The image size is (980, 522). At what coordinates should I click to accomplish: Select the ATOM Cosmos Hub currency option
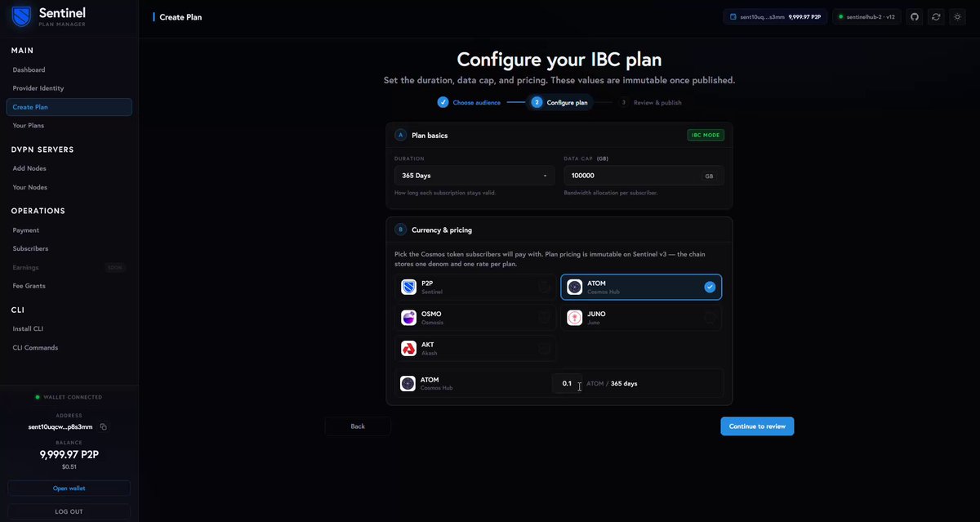point(641,287)
